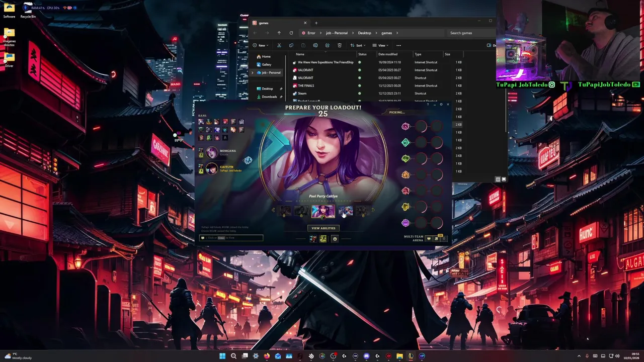The height and width of the screenshot is (362, 644).
Task: Select Gallery in File Explorer sidebar
Action: (x=267, y=64)
